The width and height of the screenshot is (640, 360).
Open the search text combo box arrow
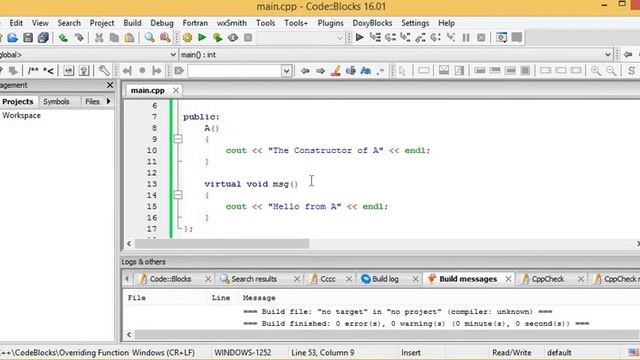[287, 71]
